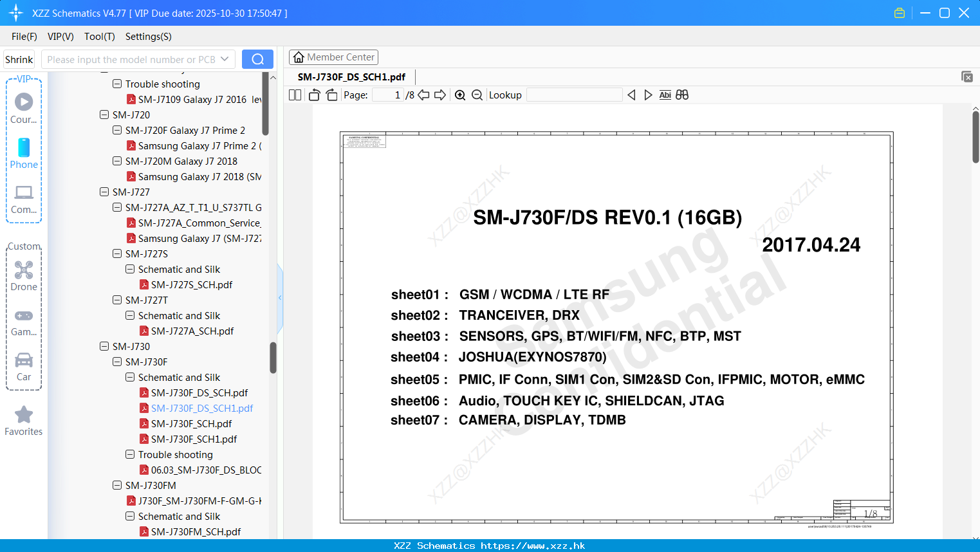Click the XZZ app logo
Screen dimensions: 980x552
16,13
